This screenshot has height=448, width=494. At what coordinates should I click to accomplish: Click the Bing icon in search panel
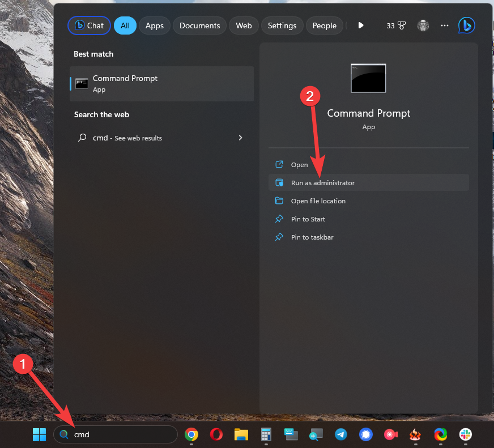[466, 25]
